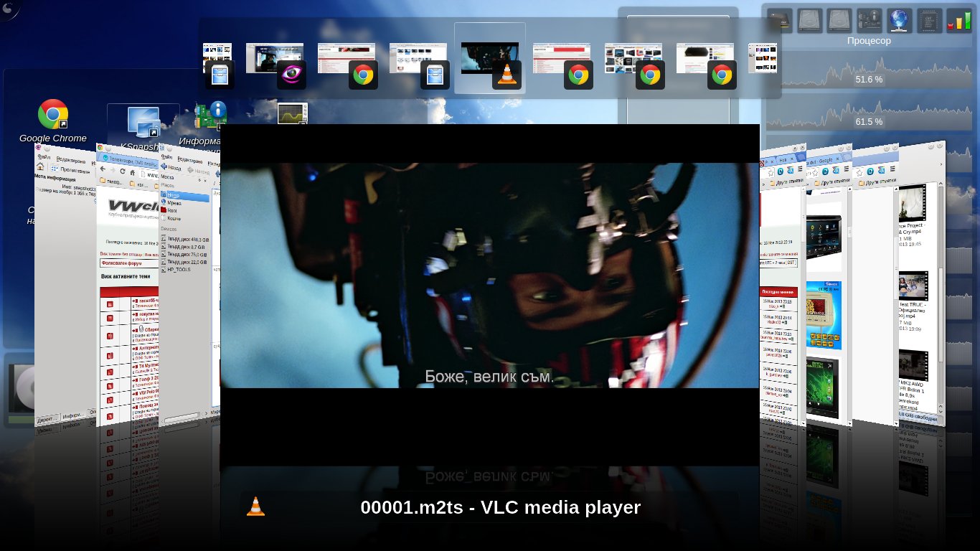Click the CPU chip icon in monitor widget
This screenshot has height=551, width=980.
[x=929, y=20]
